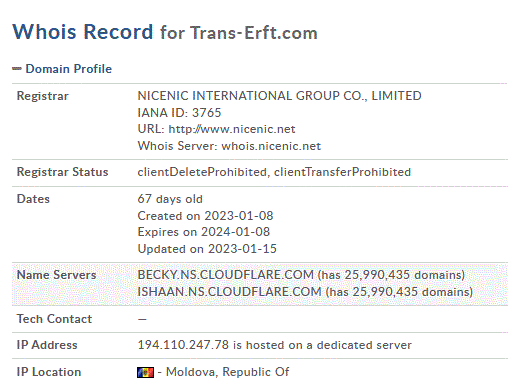Click the Trans-Erft.com domain title
The height and width of the screenshot is (386, 509).
tap(254, 33)
